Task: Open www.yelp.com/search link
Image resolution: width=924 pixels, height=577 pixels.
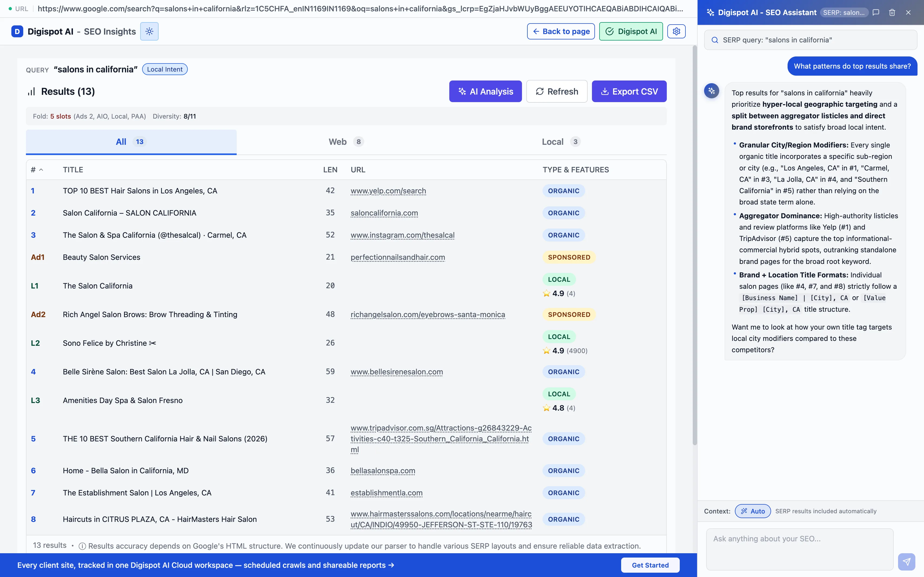Action: tap(388, 191)
